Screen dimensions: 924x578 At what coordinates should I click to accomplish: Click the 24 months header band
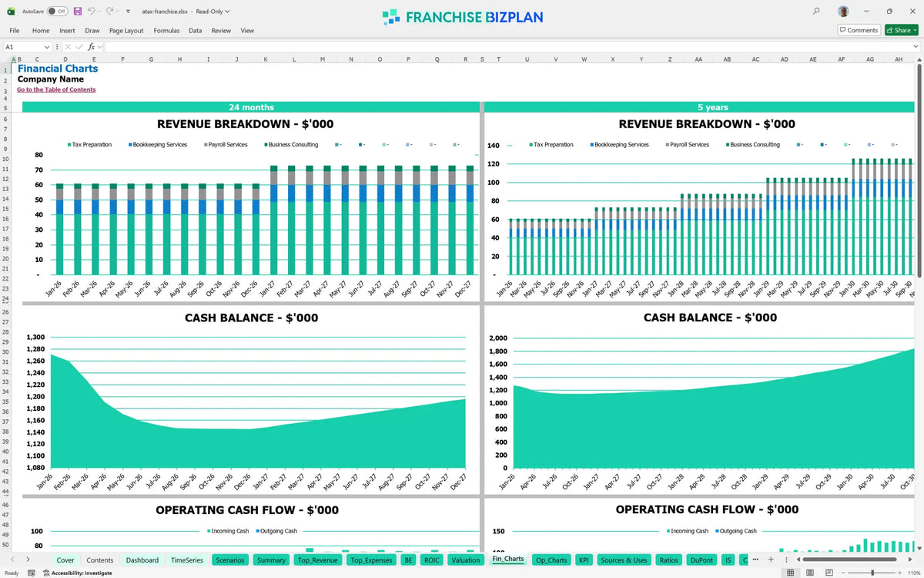tap(251, 107)
